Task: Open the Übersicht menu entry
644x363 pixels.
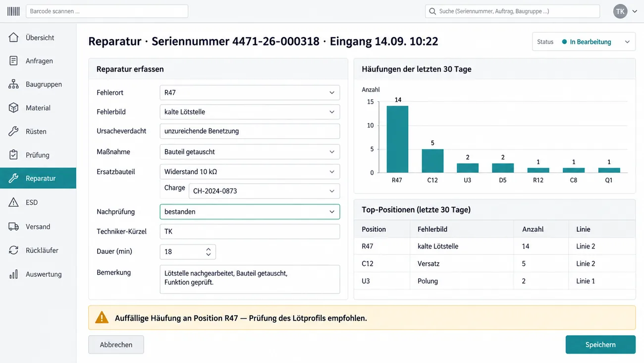Action: [38, 38]
